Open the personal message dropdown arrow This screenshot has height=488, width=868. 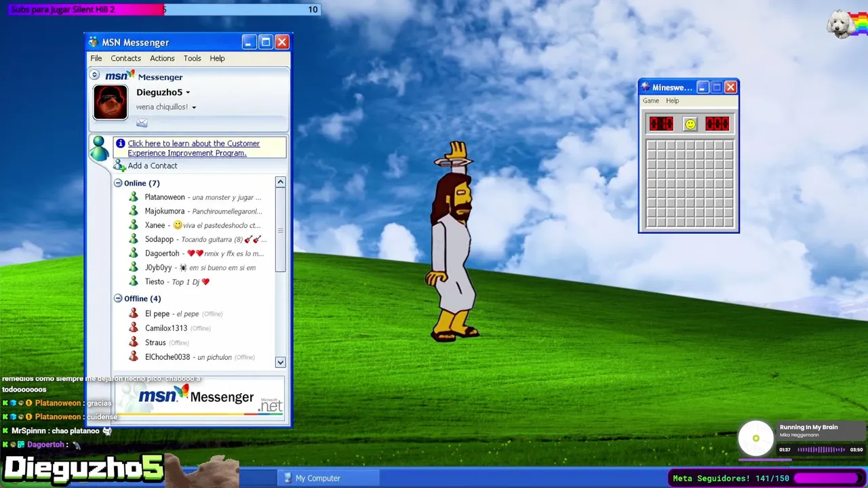pos(194,108)
